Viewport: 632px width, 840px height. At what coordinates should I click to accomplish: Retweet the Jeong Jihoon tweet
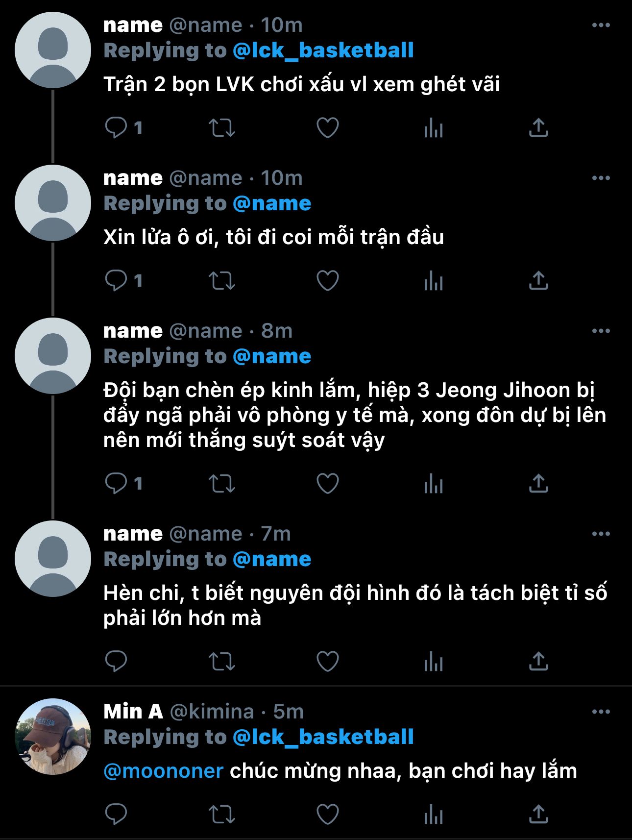pyautogui.click(x=222, y=484)
